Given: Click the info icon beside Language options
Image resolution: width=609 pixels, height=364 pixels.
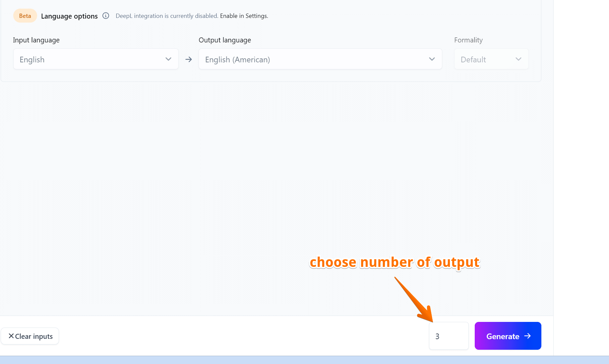Looking at the screenshot, I should [106, 16].
